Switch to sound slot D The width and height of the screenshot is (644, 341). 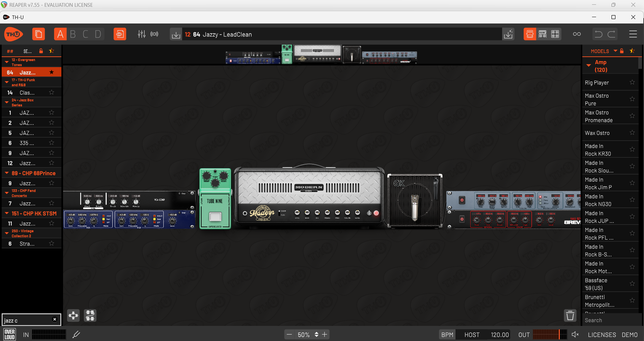coord(98,34)
